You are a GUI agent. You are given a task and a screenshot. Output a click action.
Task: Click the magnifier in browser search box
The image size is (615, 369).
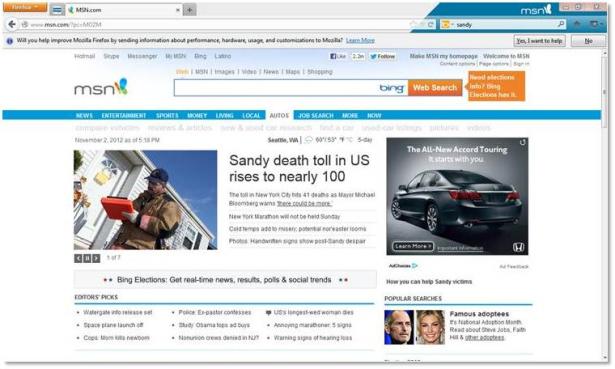(x=561, y=24)
